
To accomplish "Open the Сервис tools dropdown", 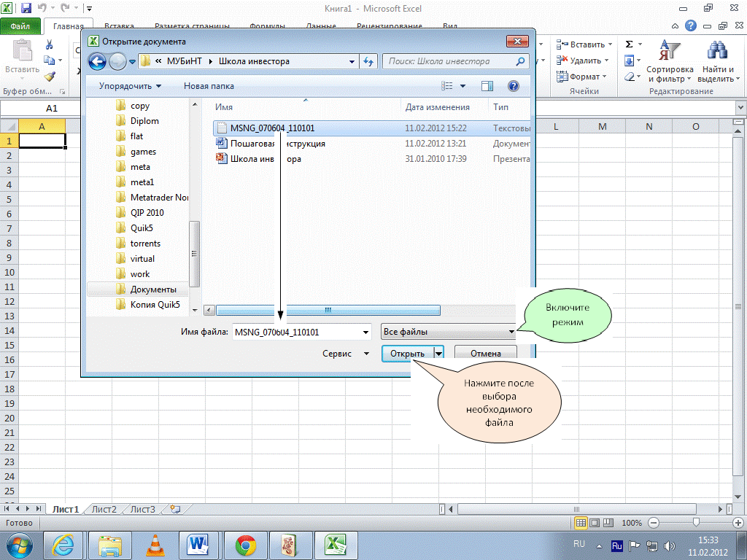I will click(x=346, y=354).
